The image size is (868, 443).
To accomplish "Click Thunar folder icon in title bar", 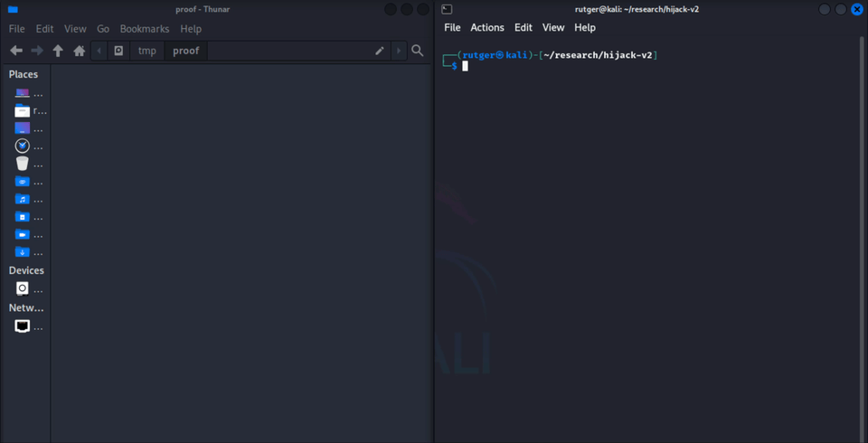I will coord(13,9).
